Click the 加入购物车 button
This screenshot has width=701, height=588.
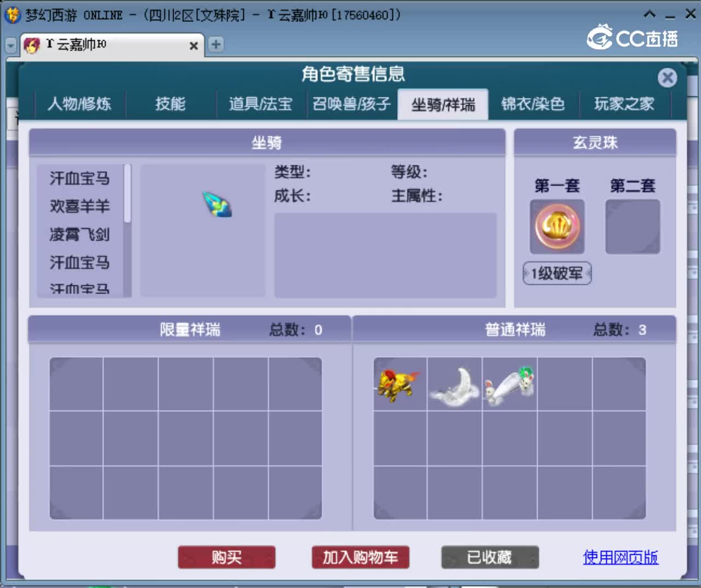click(x=360, y=557)
